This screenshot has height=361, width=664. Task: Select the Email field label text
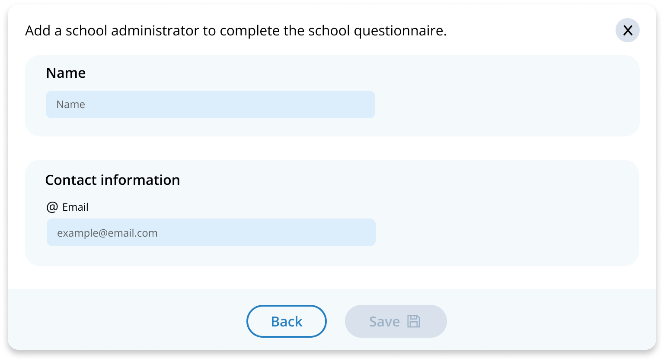click(x=75, y=207)
